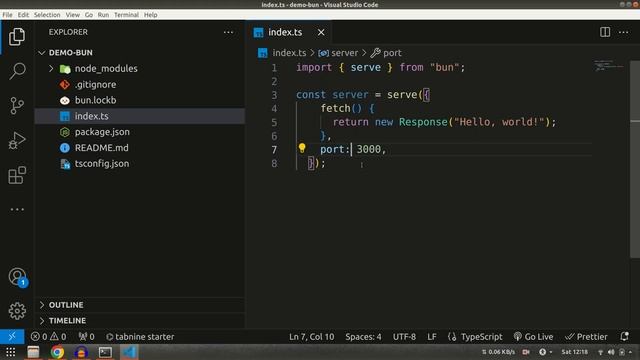Expand the node_modules folder
The height and width of the screenshot is (360, 640).
[x=140, y=69]
